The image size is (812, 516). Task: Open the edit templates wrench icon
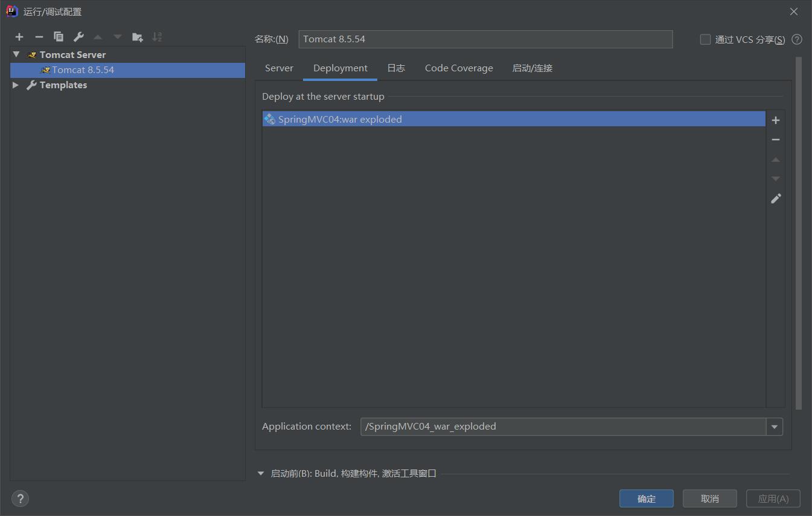(78, 37)
